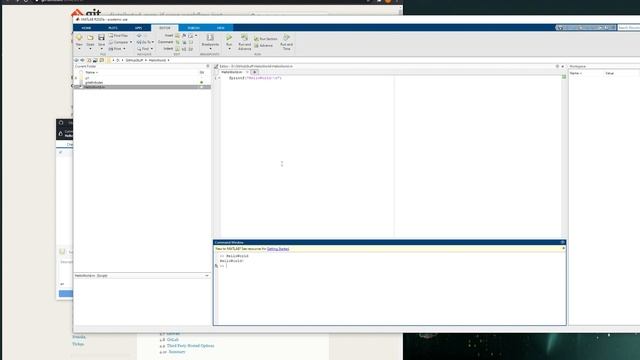The height and width of the screenshot is (360, 640).
Task: Click Third Party Hosted Options link in browser
Action: tap(190, 346)
